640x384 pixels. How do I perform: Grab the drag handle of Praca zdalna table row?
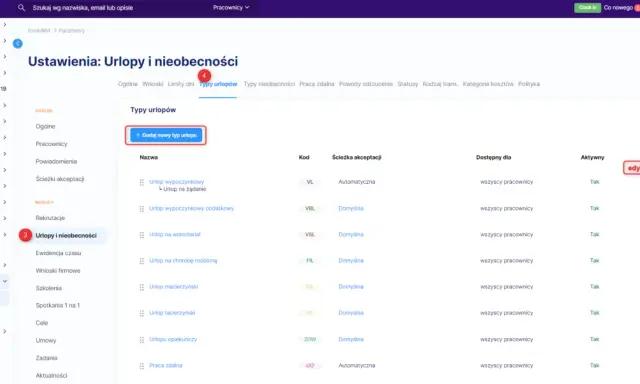142,366
